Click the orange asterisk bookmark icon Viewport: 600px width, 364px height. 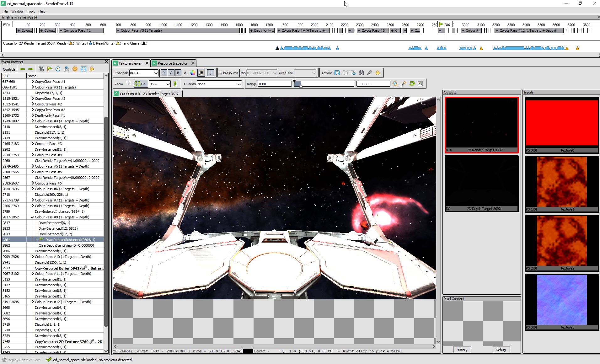click(75, 69)
